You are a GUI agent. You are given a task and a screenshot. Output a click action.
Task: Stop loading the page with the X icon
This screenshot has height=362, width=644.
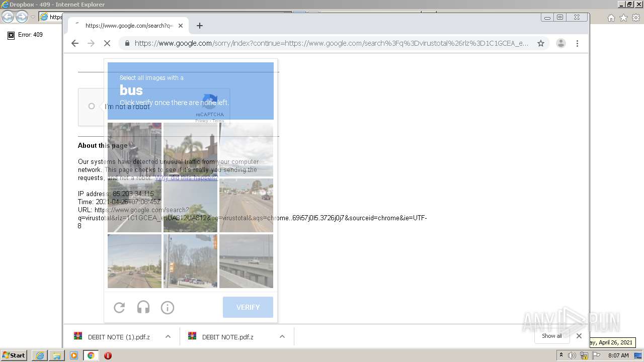[x=107, y=43]
